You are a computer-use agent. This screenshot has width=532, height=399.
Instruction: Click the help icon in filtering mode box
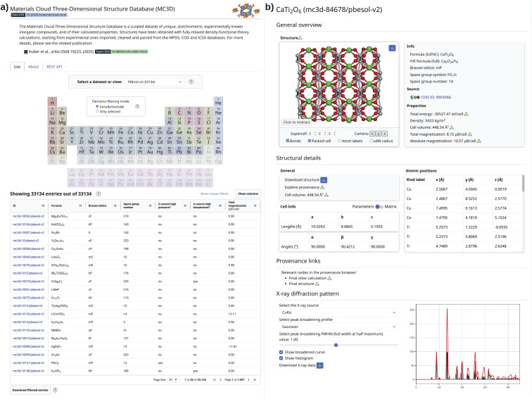(x=137, y=106)
